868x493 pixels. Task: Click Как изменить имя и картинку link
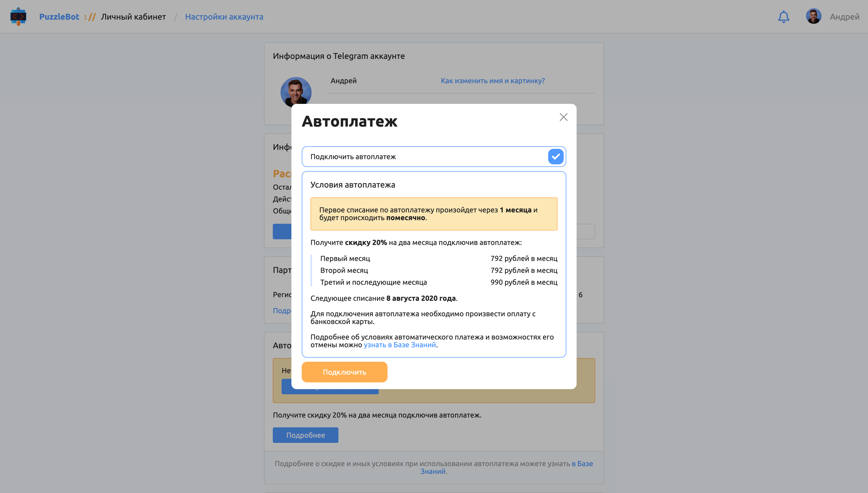coord(493,81)
